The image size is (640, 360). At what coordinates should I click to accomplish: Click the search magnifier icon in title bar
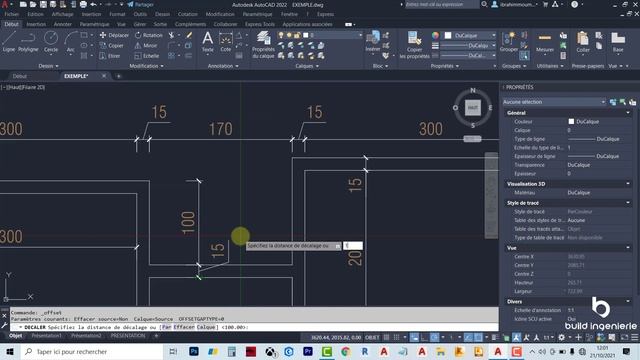484,4
